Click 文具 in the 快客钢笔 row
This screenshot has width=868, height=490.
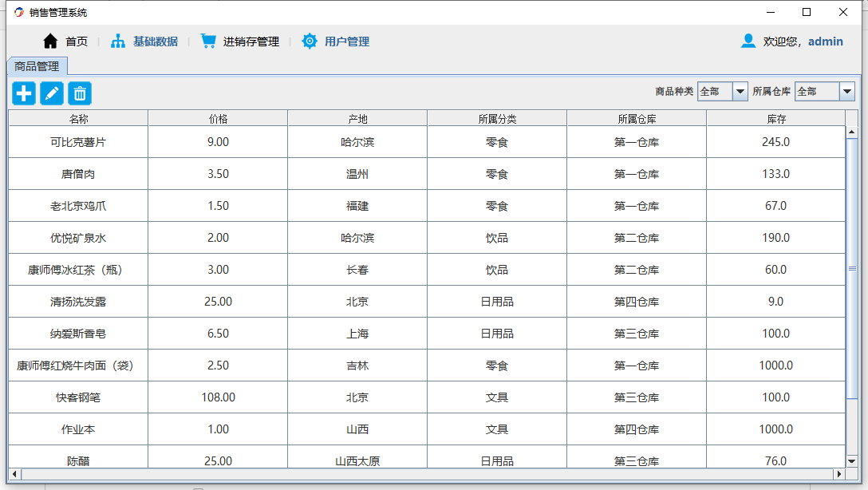497,397
